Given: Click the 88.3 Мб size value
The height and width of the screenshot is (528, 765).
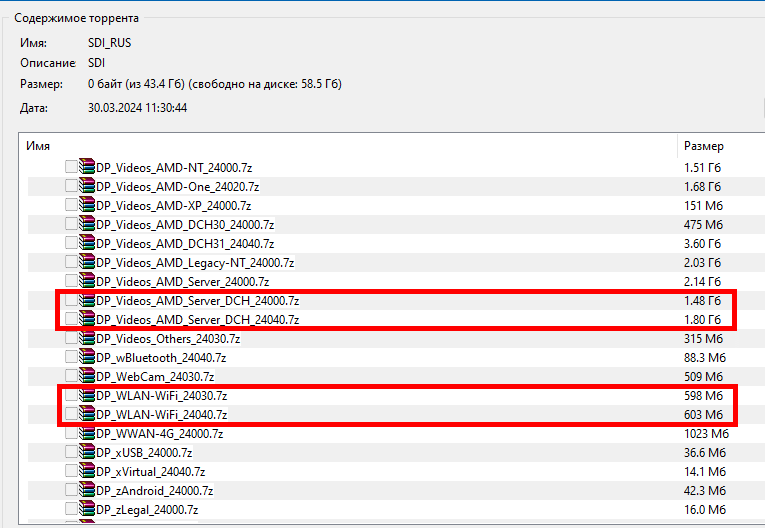Looking at the screenshot, I should pos(705,358).
